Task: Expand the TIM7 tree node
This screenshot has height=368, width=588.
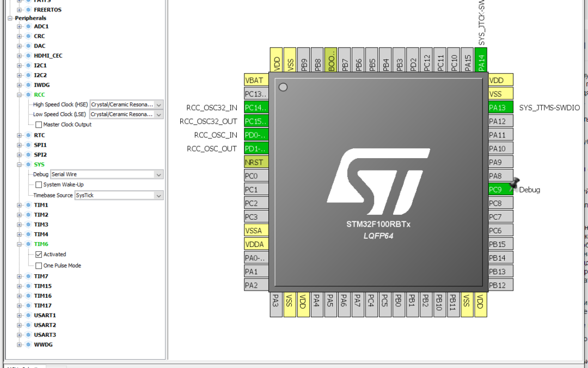Action: (18, 276)
